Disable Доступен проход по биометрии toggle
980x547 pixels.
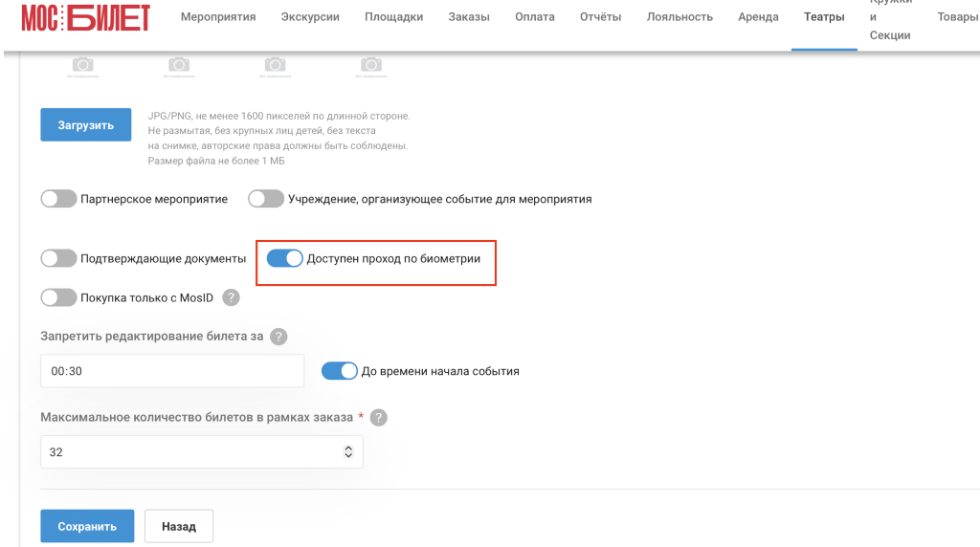tap(285, 258)
